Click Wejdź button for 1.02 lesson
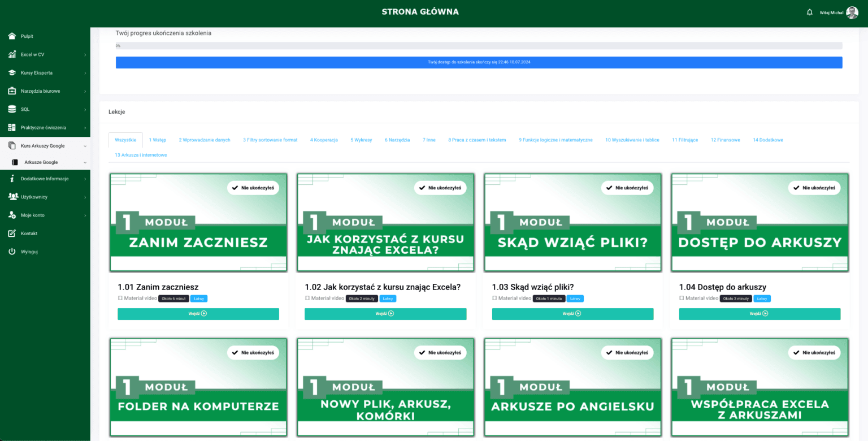 385,314
